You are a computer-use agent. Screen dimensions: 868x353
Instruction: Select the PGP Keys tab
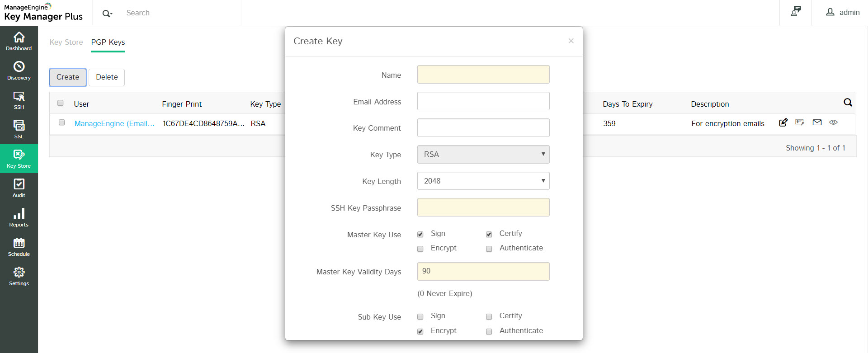point(108,42)
